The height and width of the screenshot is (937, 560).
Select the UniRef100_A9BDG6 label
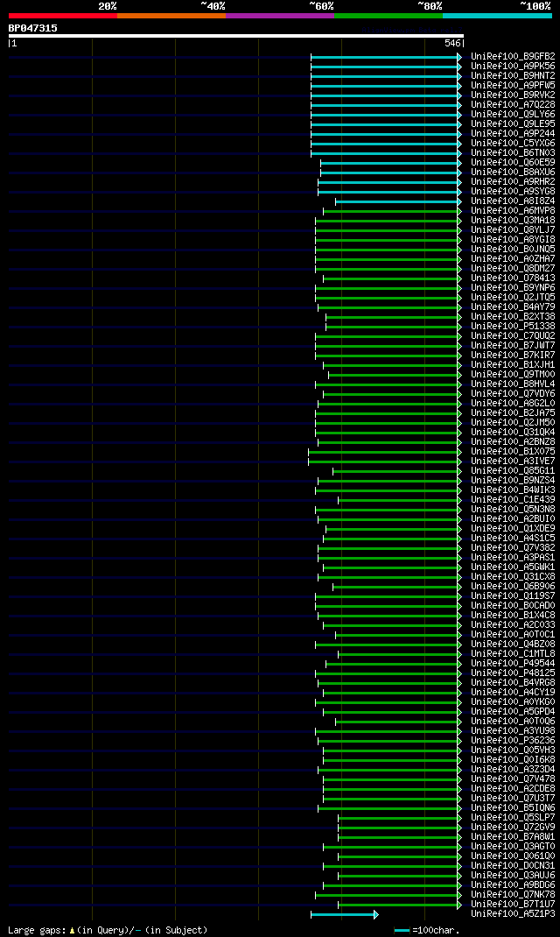(x=513, y=884)
